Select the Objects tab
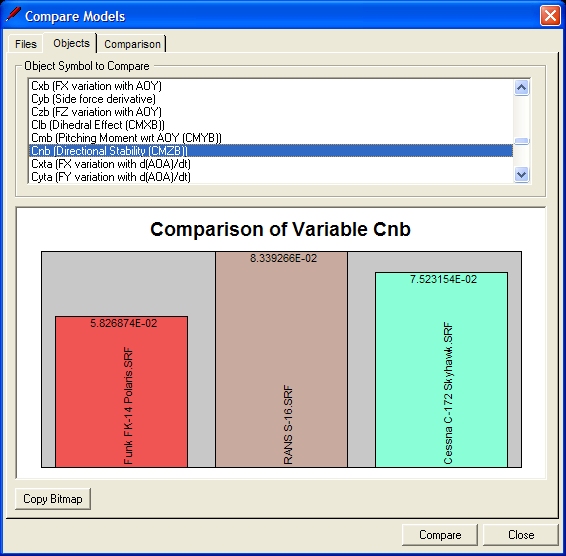The width and height of the screenshot is (566, 556). 71,43
